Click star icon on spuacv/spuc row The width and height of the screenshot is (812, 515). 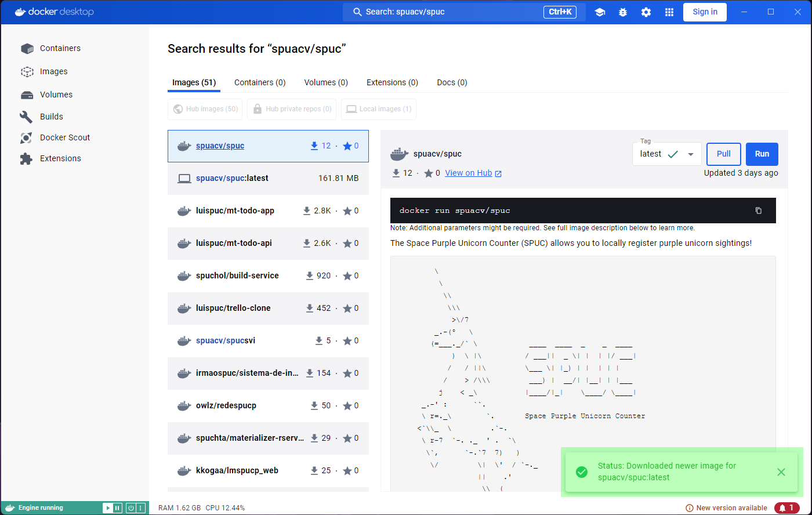(x=347, y=146)
